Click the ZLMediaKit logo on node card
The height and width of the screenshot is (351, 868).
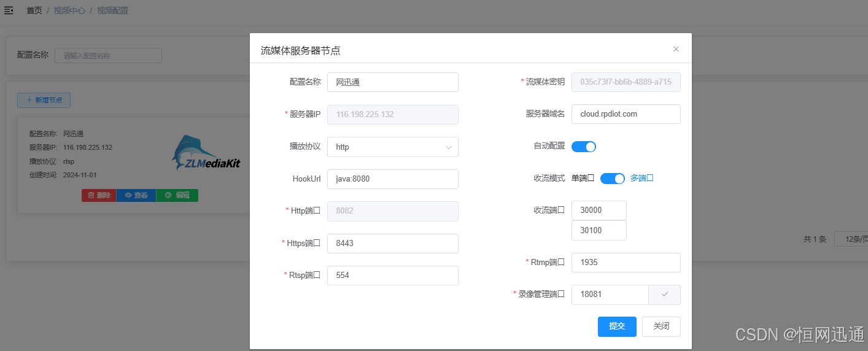point(206,153)
